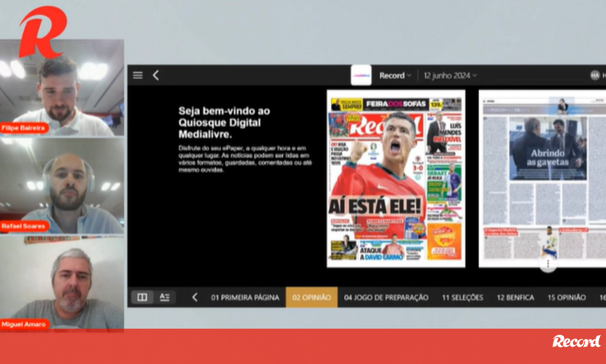Go to the 15 Opinião section
606x364 pixels.
[567, 297]
